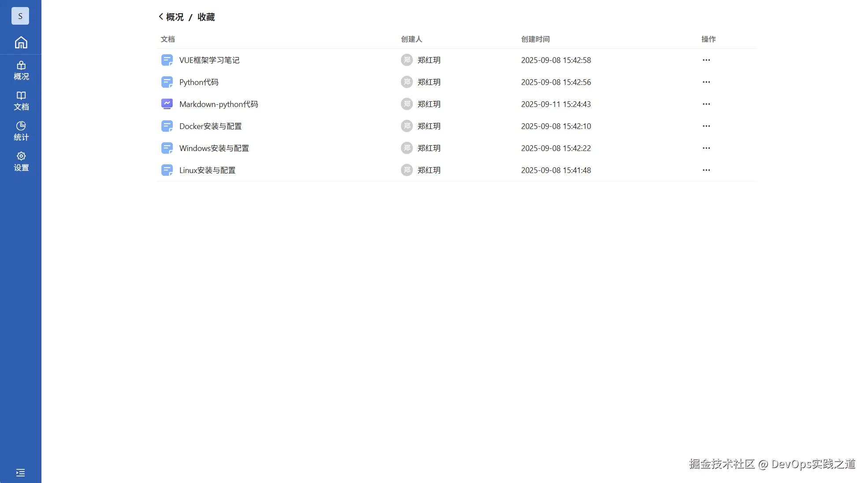Click the back chevron next to 概况

(160, 17)
